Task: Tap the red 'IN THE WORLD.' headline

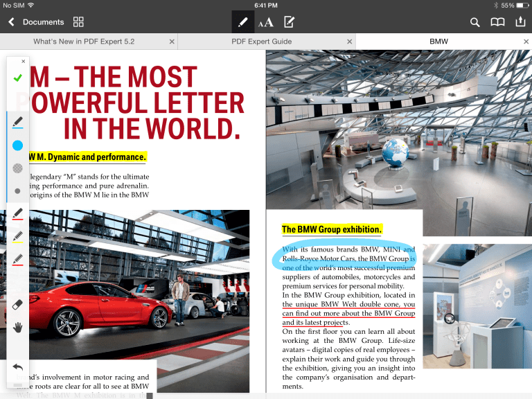Action: click(152, 129)
